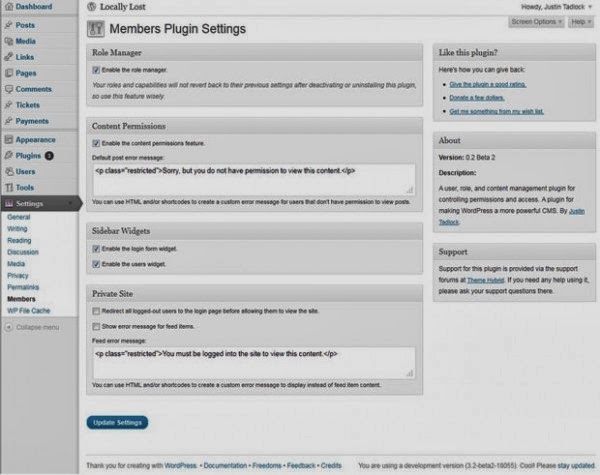
Task: Click the WordPress logo beside Locally Lost
Action: (91, 7)
